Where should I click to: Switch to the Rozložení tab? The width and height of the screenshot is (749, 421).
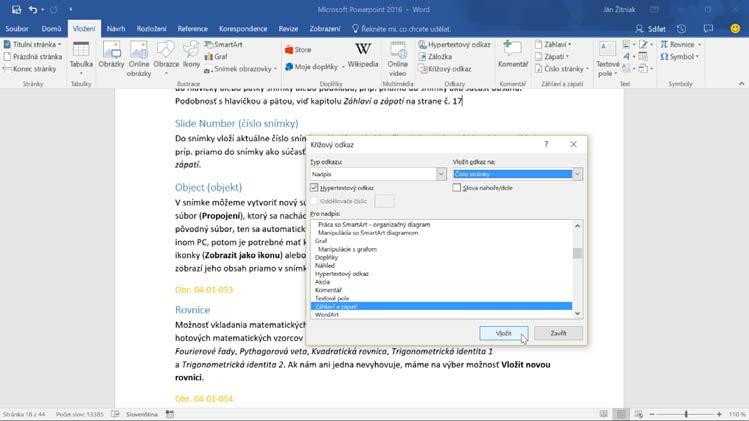(x=151, y=29)
